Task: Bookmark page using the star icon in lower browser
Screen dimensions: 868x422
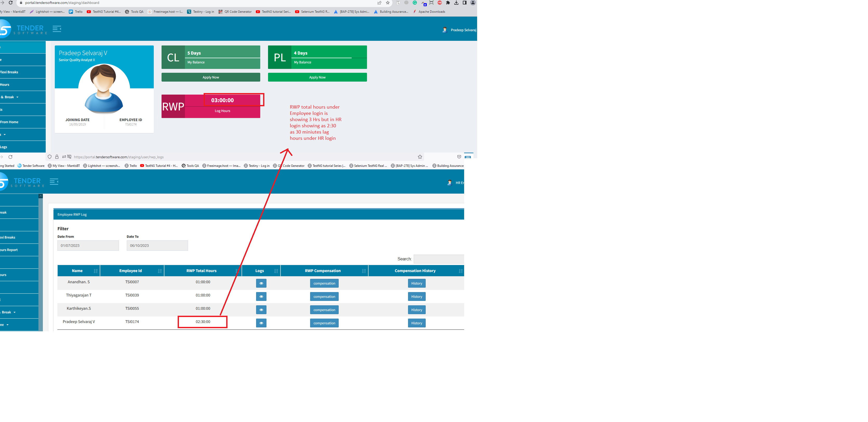Action: tap(420, 157)
